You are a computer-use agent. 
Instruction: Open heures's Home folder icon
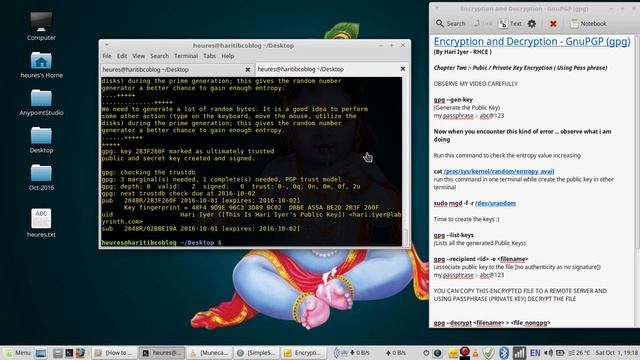[41, 64]
